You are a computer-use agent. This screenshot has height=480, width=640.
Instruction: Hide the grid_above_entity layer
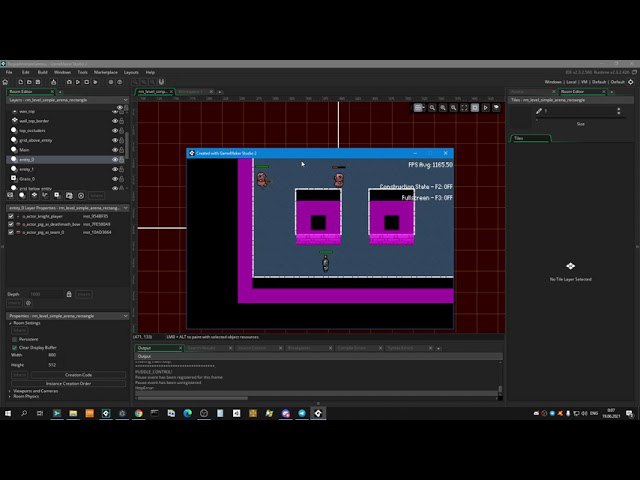point(115,140)
